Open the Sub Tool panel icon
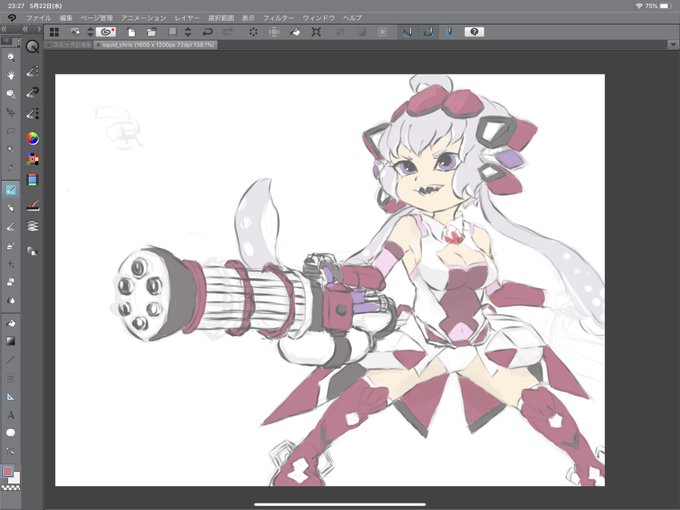680x510 pixels. coord(33,72)
